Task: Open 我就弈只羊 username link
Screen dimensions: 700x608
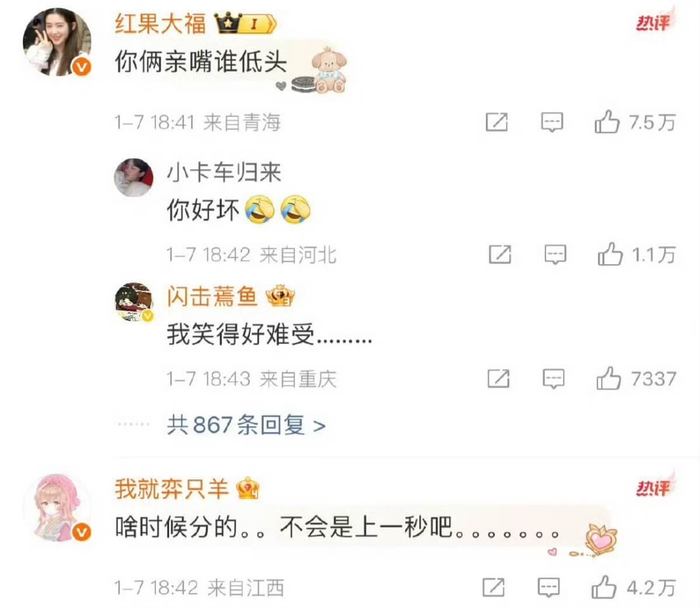Action: click(171, 488)
